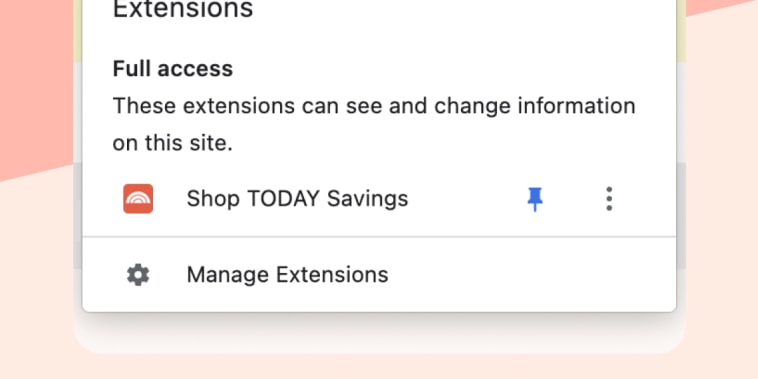Click the Extensions popup title
Viewport: 758px width, 379px height.
183,9
